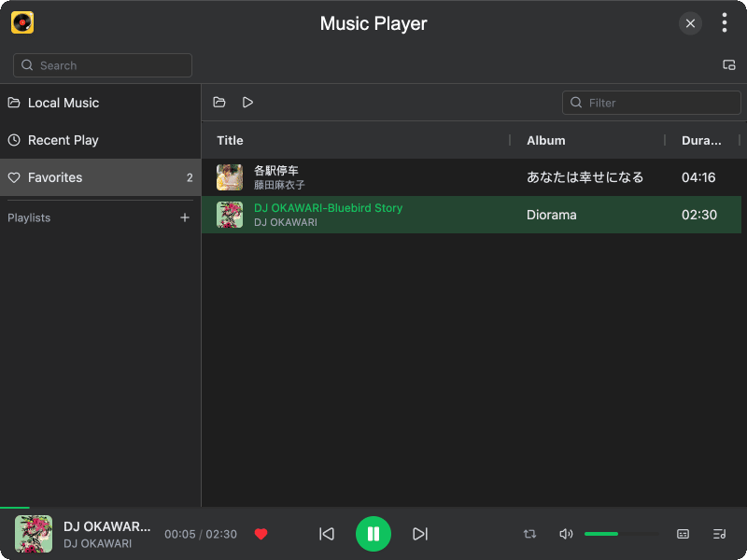Click now-playing album cover in bottom bar
The height and width of the screenshot is (560, 747).
point(34,534)
